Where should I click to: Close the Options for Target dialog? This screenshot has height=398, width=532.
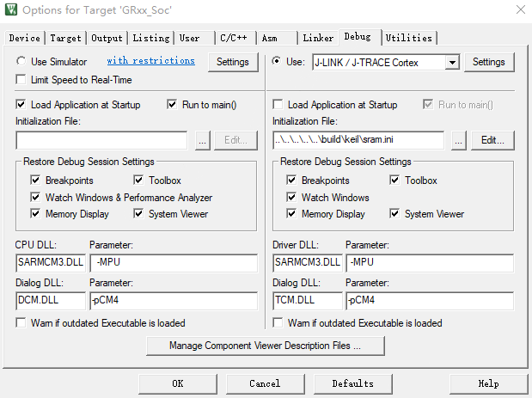pos(519,10)
